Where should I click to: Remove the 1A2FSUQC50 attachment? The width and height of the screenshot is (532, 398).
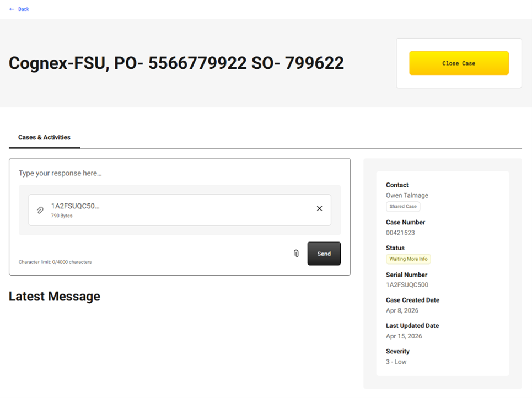[x=319, y=208]
